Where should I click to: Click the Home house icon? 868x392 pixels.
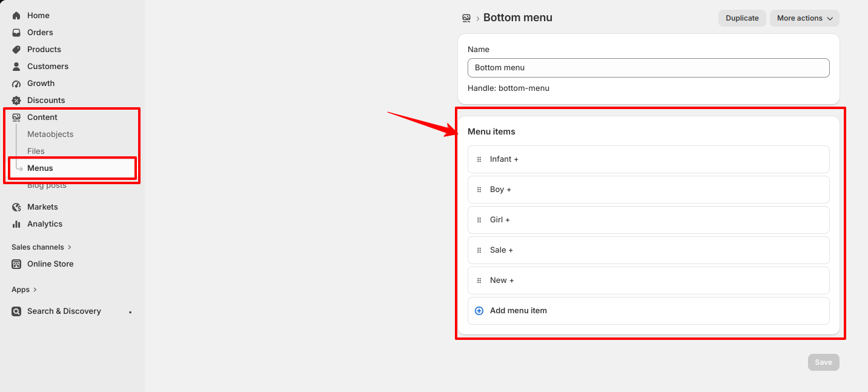coord(16,15)
